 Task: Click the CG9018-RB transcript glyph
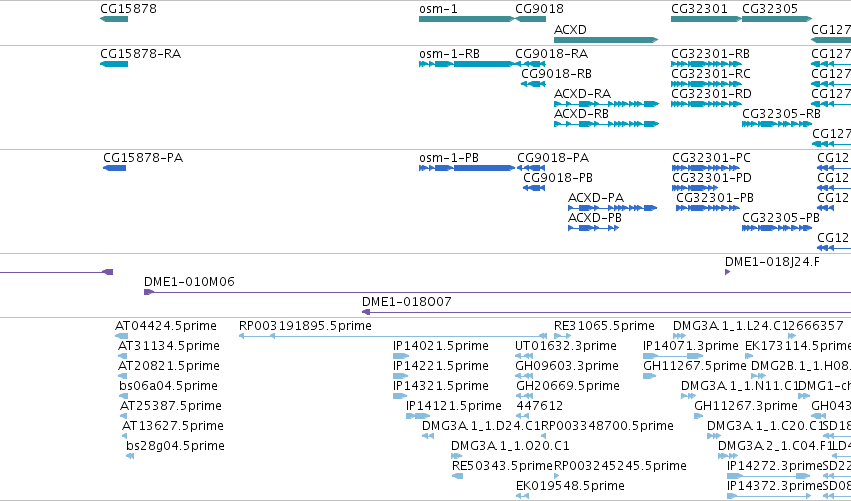(533, 84)
